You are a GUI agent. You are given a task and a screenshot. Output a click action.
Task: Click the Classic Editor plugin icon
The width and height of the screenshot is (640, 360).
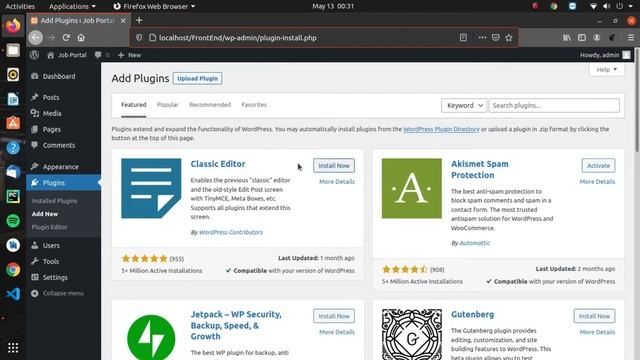[151, 188]
